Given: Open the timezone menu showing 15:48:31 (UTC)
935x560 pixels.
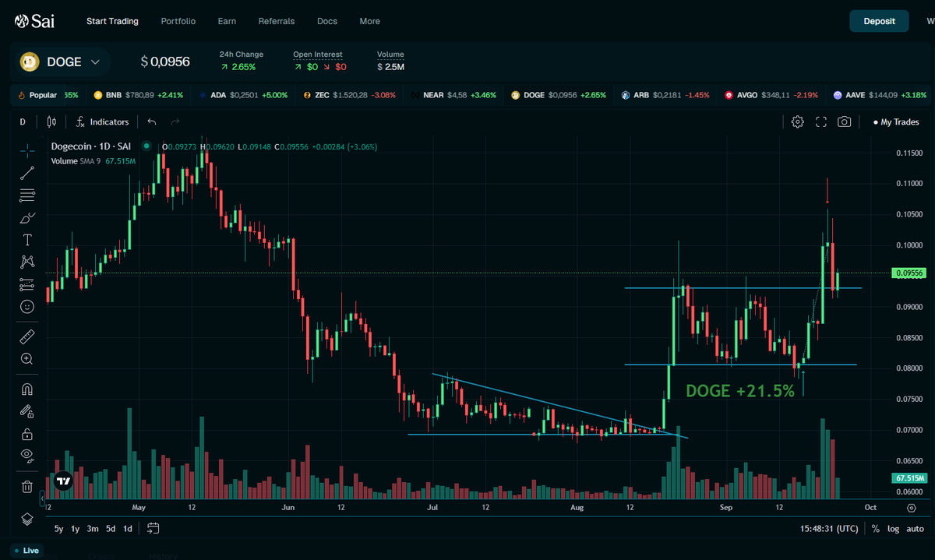Looking at the screenshot, I should (829, 529).
